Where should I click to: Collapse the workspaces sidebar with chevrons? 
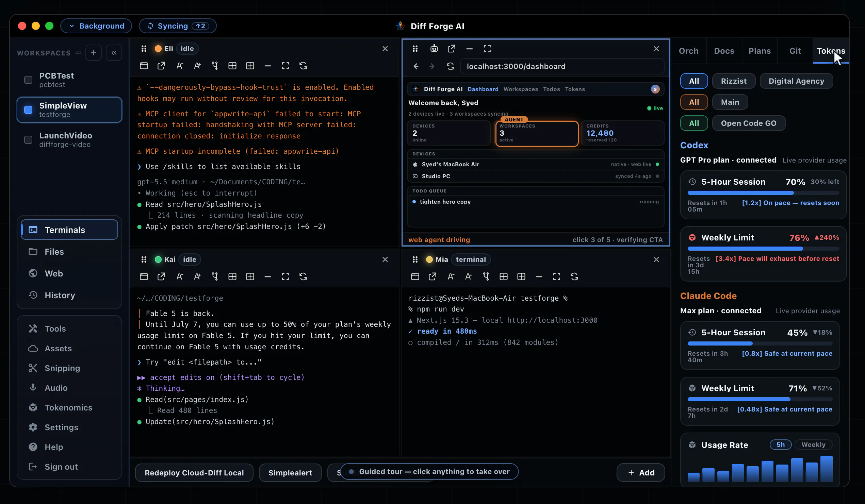pos(114,53)
